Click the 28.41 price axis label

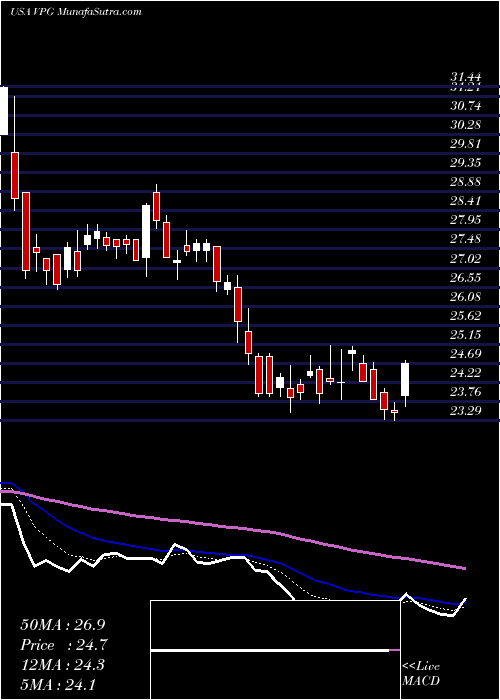(466, 201)
